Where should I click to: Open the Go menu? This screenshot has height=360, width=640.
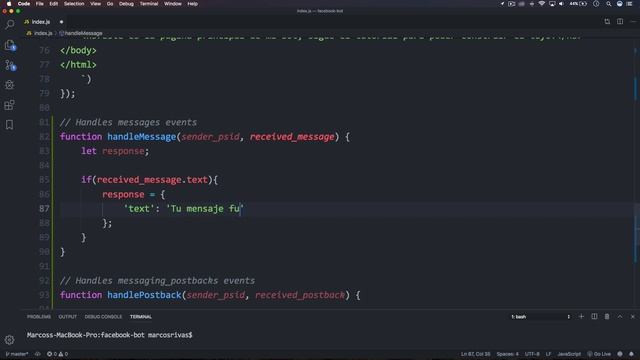pyautogui.click(x=110, y=4)
